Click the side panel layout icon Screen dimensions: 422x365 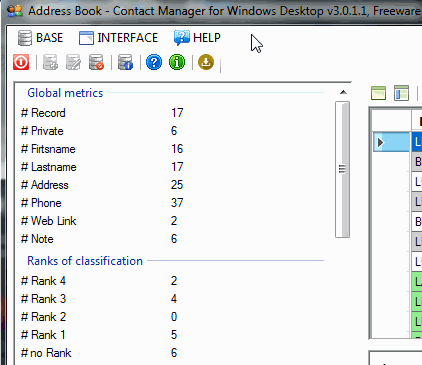[401, 93]
